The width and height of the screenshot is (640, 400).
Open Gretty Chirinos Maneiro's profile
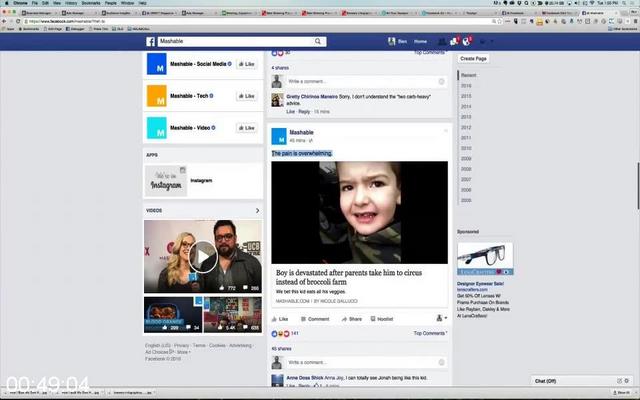tap(312, 97)
